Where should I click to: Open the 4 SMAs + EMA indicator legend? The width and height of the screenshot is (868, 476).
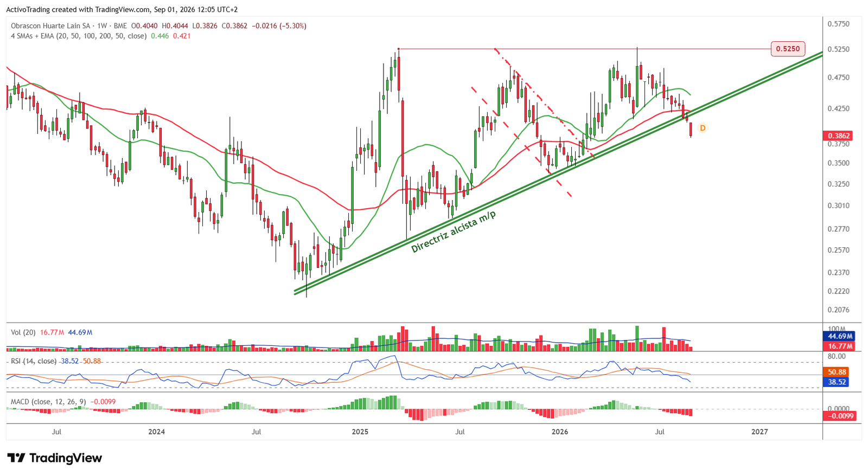point(79,36)
